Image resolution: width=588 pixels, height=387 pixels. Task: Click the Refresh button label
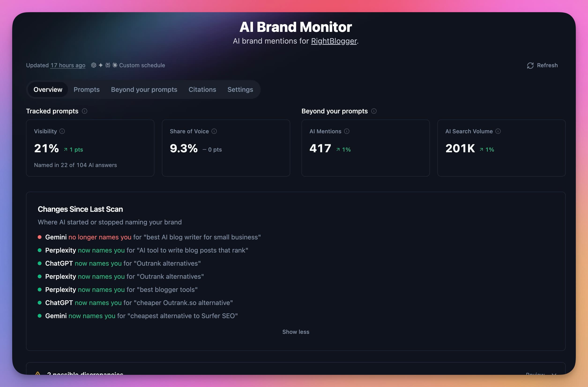[x=547, y=65]
